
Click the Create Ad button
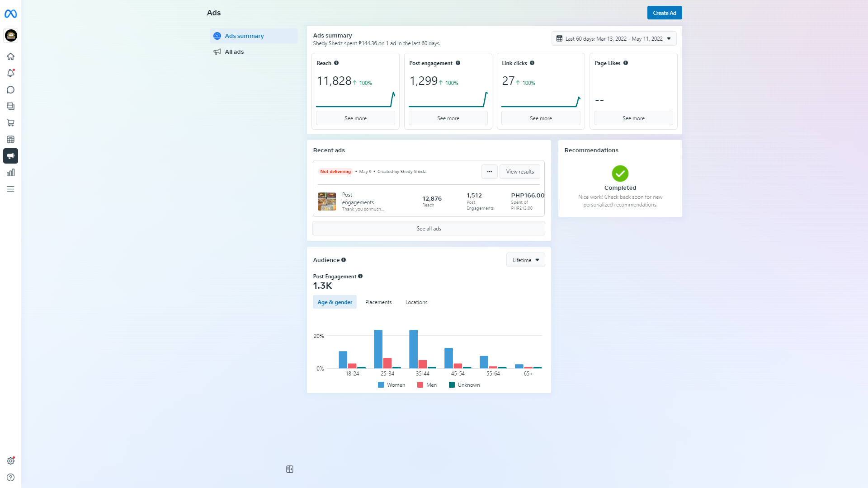(664, 13)
